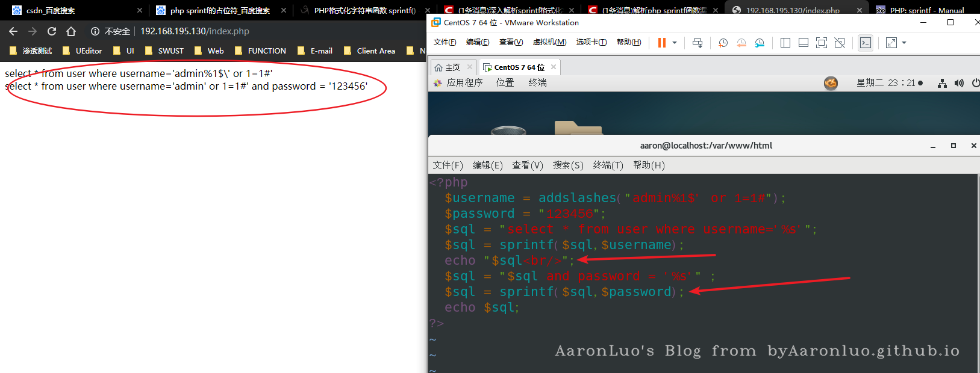Toggle the VMware sidebar library panel

(x=785, y=43)
